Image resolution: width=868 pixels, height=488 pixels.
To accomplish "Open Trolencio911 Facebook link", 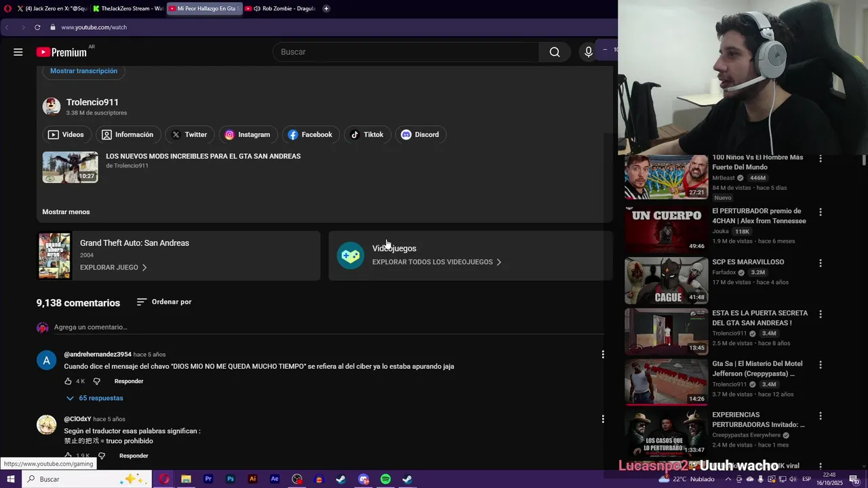I will tap(311, 135).
